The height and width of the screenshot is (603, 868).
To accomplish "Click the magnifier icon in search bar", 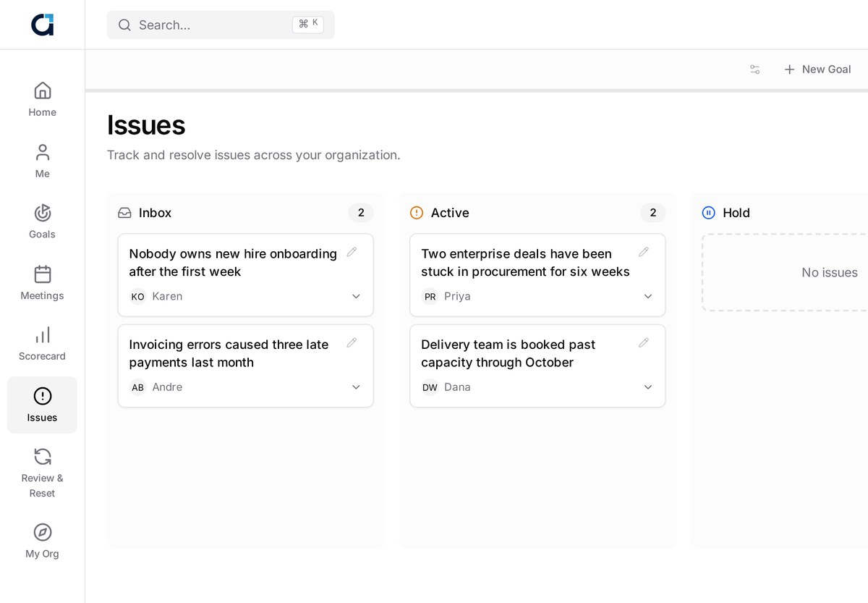I will coord(124,25).
